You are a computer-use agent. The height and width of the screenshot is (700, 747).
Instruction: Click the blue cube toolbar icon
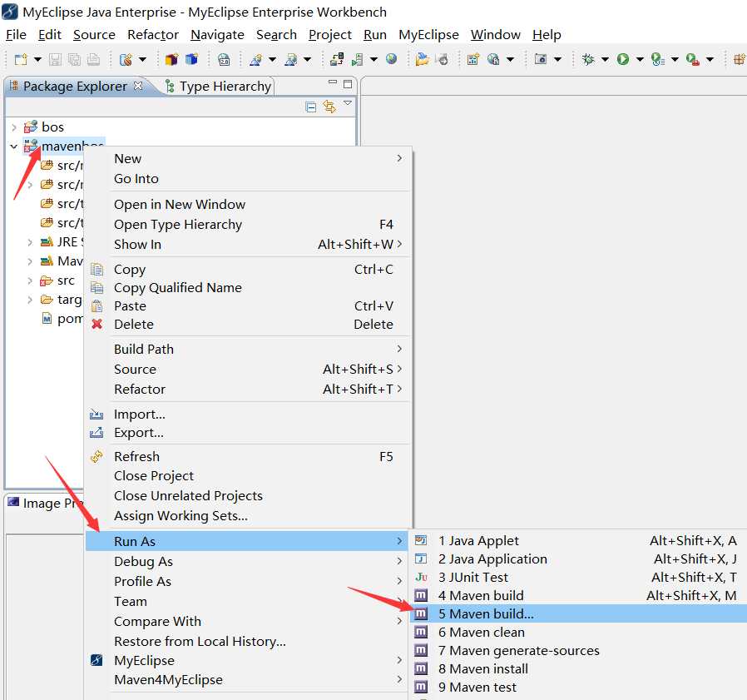point(191,59)
